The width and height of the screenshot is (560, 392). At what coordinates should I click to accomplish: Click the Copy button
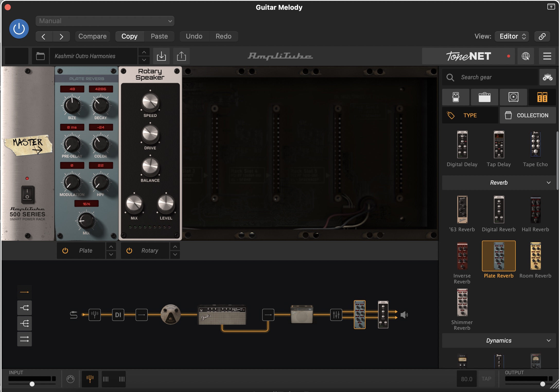point(129,36)
